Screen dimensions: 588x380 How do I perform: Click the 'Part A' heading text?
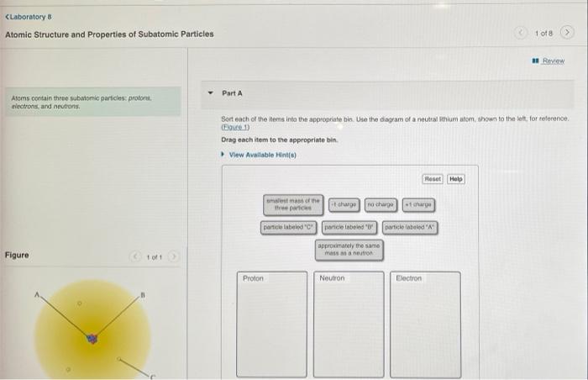(x=232, y=93)
